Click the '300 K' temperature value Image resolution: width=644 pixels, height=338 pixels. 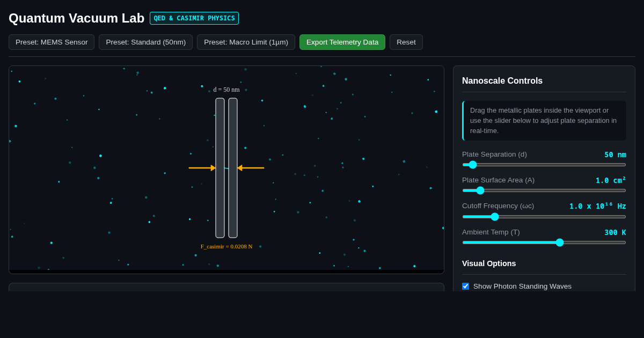click(x=615, y=232)
